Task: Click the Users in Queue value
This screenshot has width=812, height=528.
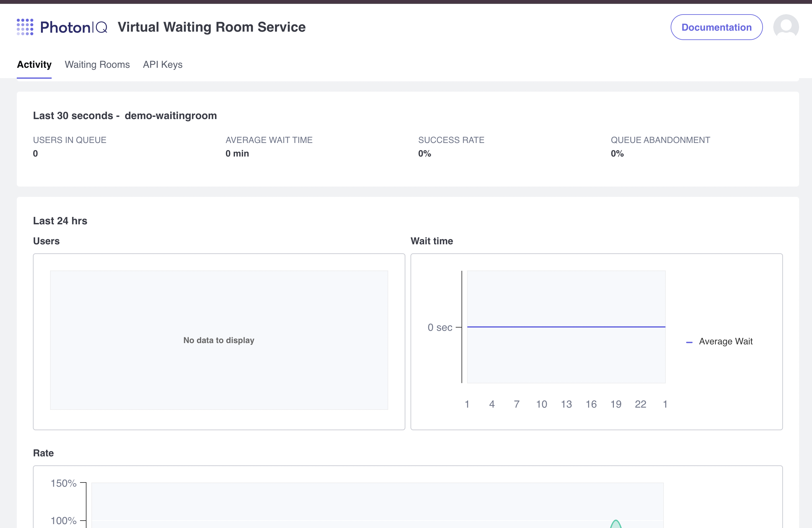Action: coord(36,154)
